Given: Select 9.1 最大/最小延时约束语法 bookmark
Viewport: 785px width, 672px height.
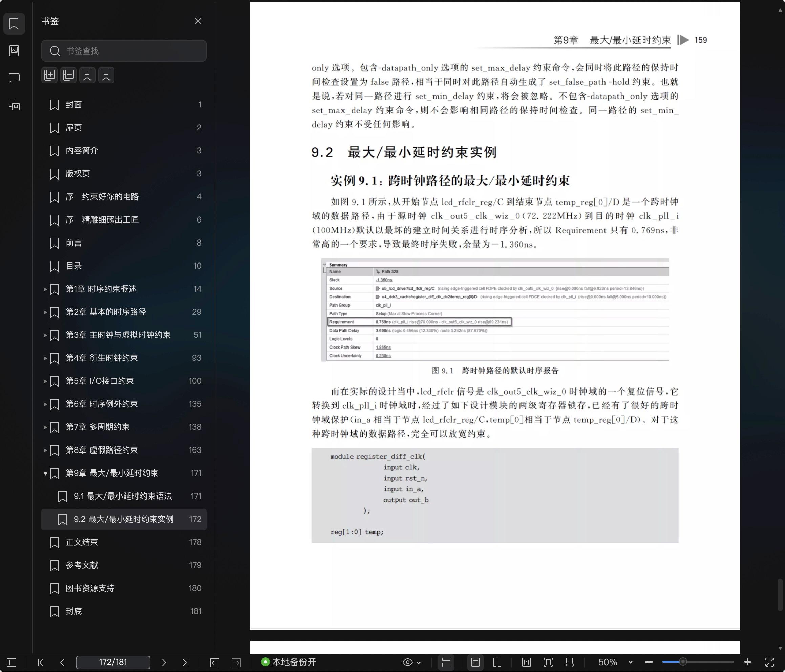Looking at the screenshot, I should (124, 496).
